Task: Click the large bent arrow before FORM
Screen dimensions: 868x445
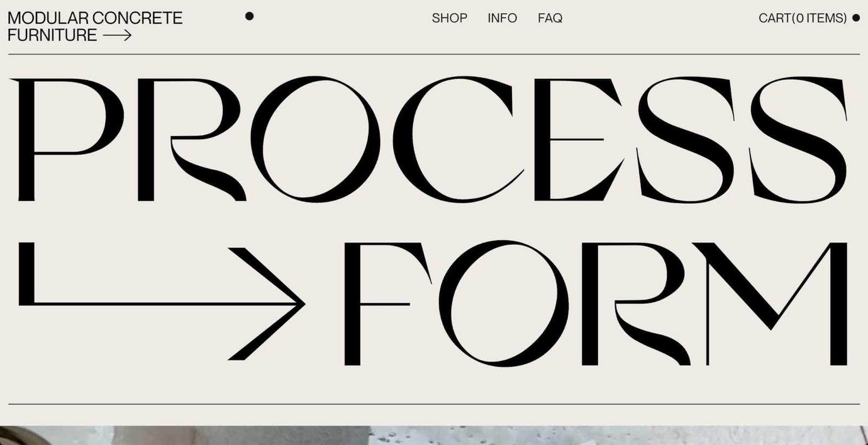Action: click(x=162, y=301)
